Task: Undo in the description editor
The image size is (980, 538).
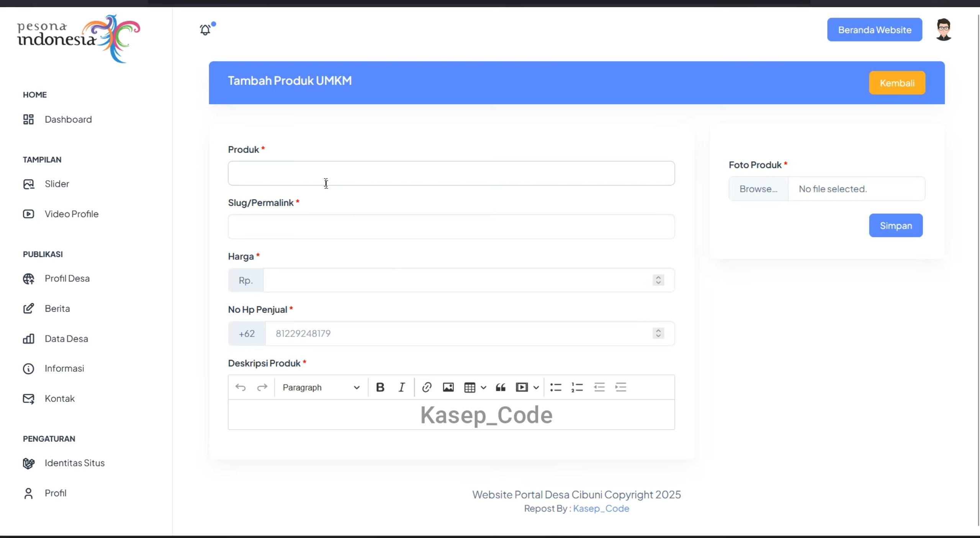Action: click(241, 388)
